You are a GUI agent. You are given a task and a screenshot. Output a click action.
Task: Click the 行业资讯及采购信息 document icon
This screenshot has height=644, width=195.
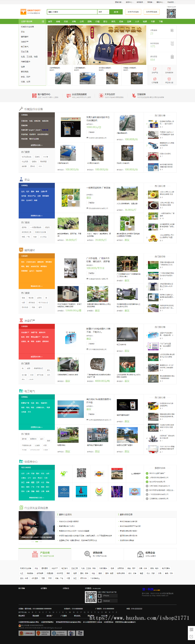tap(21, 507)
